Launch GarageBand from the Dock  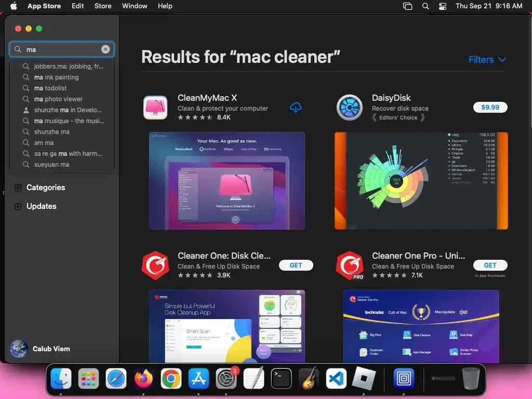[309, 378]
